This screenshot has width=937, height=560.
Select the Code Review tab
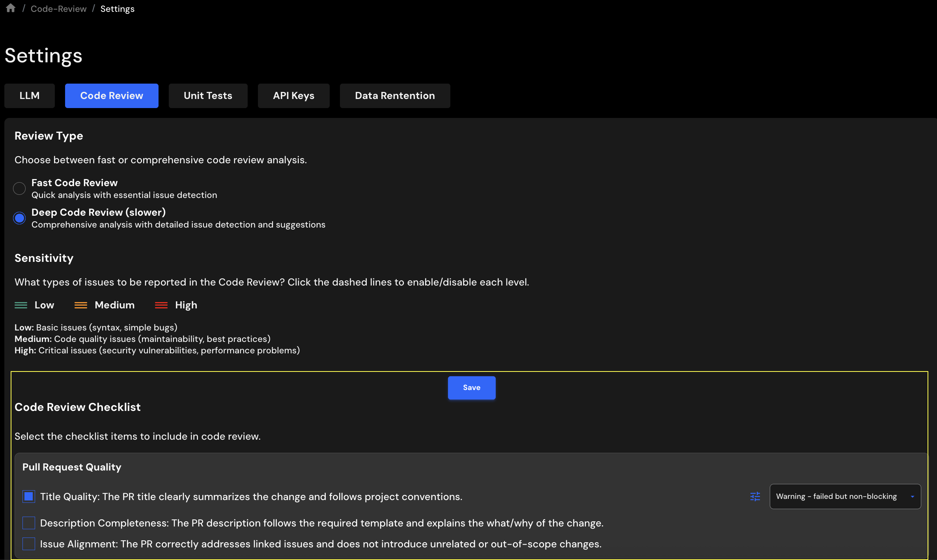[112, 96]
